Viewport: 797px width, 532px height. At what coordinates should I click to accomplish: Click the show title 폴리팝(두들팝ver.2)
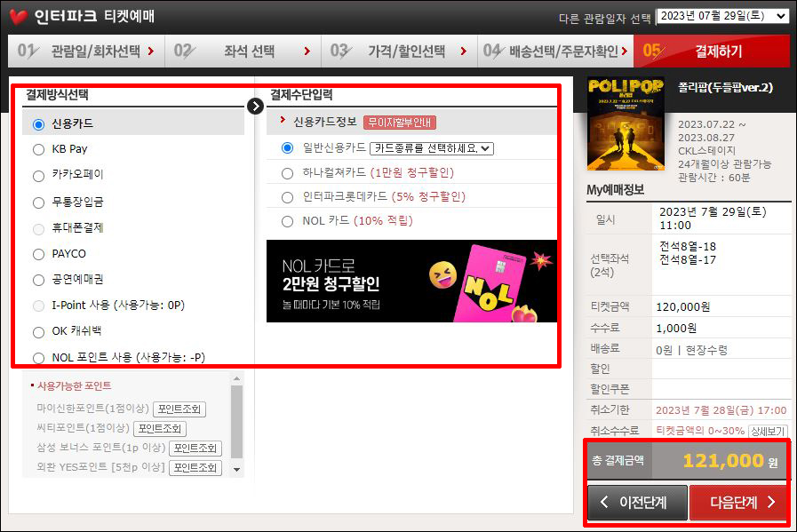(x=725, y=87)
